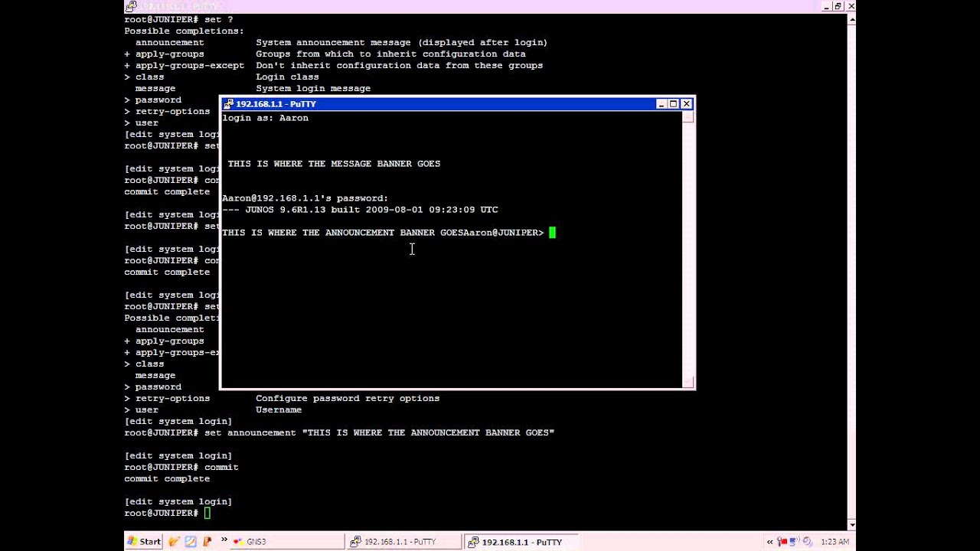The image size is (980, 551).
Task: Click scroll-down arrow of background PuTTY window
Action: tap(851, 524)
